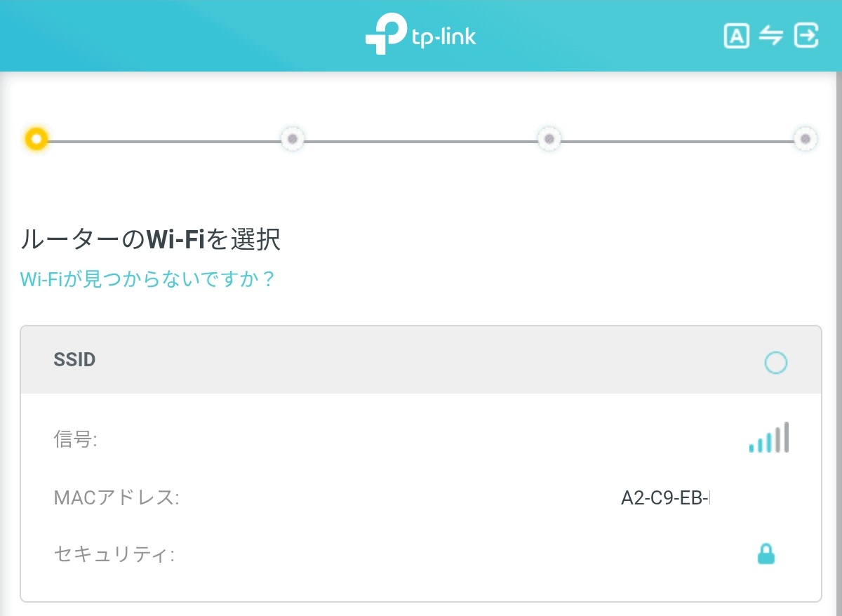
Task: Click the final step dot in wizard
Action: click(805, 139)
